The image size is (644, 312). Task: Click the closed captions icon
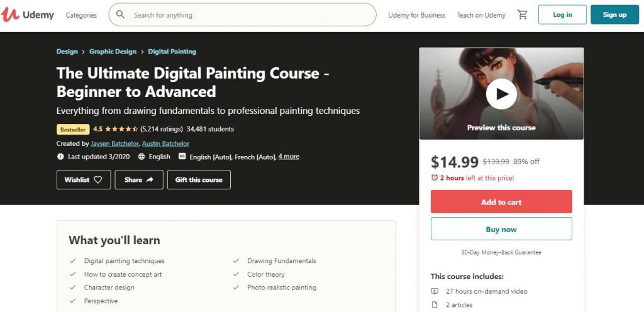click(182, 157)
